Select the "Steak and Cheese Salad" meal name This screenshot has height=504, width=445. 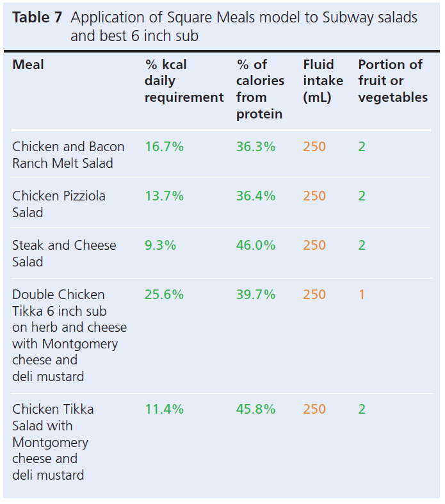coord(64,254)
